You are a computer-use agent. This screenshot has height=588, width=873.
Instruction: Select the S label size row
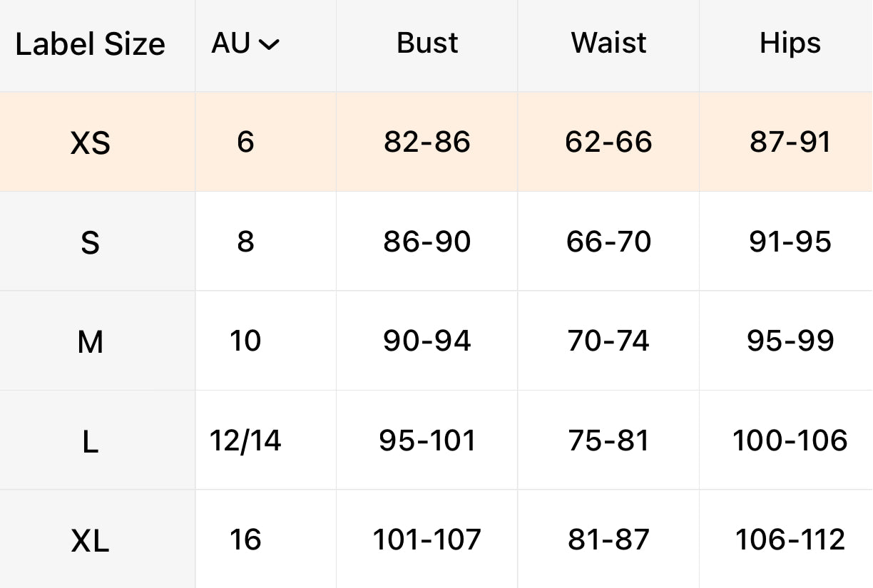point(91,242)
